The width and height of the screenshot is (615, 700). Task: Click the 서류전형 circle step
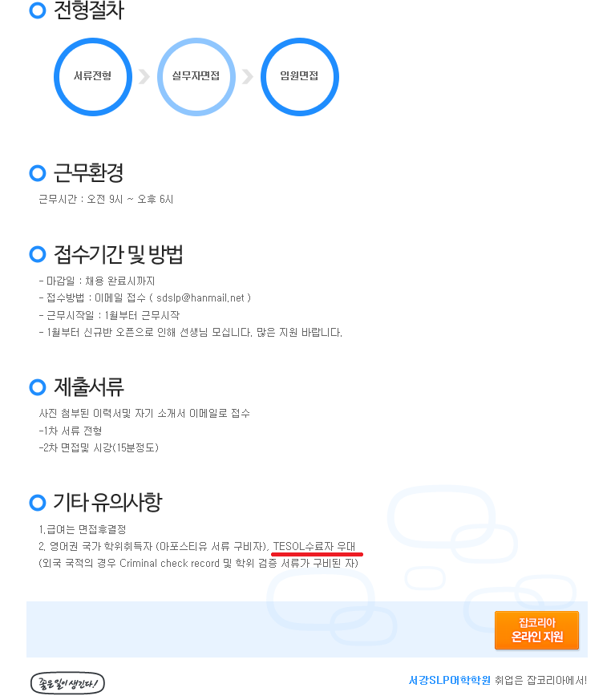[x=93, y=77]
